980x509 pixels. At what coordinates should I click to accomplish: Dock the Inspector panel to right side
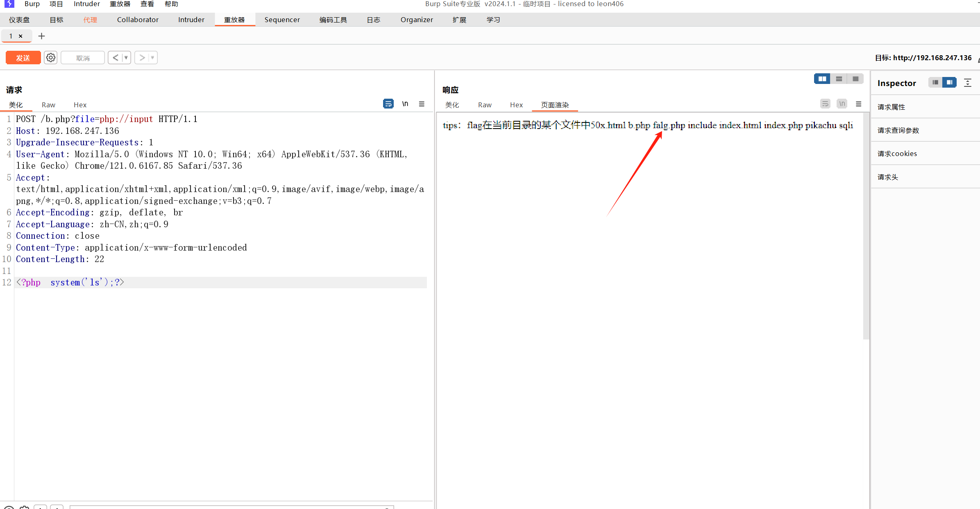(949, 83)
